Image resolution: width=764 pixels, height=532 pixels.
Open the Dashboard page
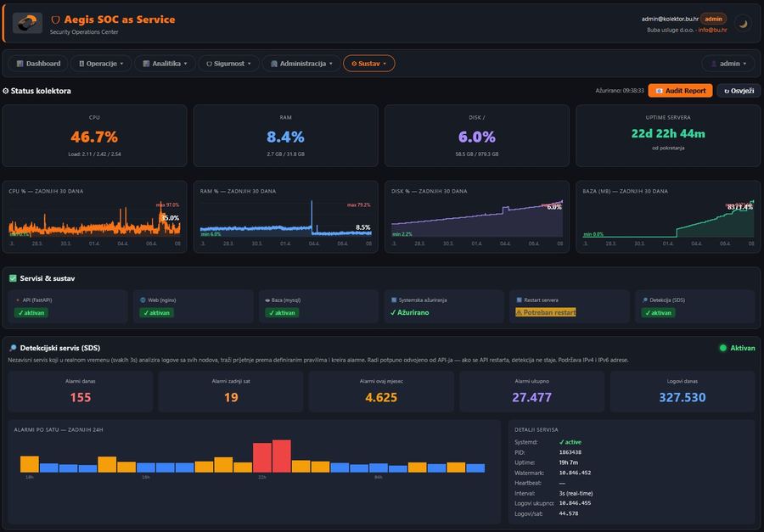pyautogui.click(x=37, y=64)
